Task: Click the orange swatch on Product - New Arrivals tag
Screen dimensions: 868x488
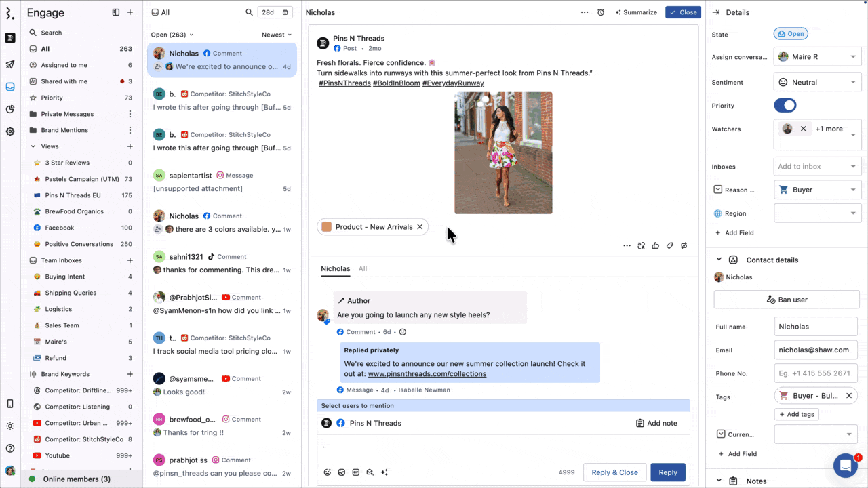Action: (328, 227)
